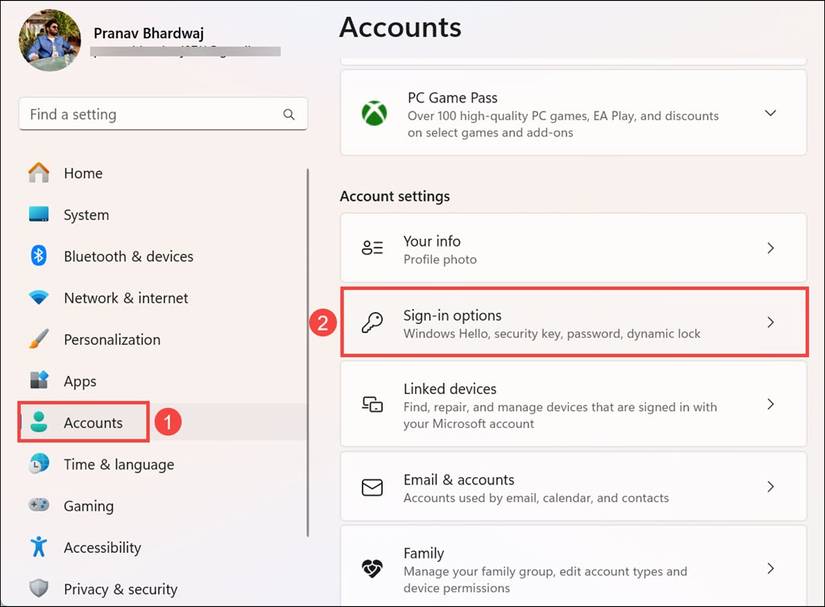Click the System monitor icon

point(38,214)
